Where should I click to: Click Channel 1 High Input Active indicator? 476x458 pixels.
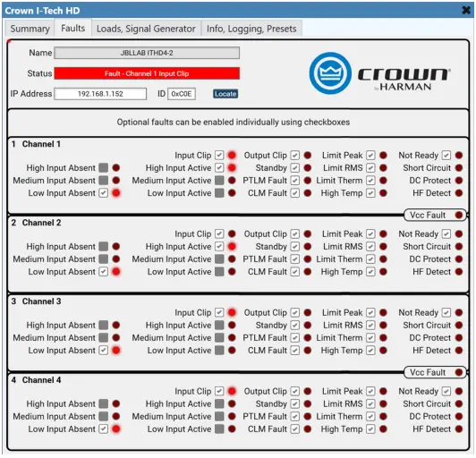(232, 168)
